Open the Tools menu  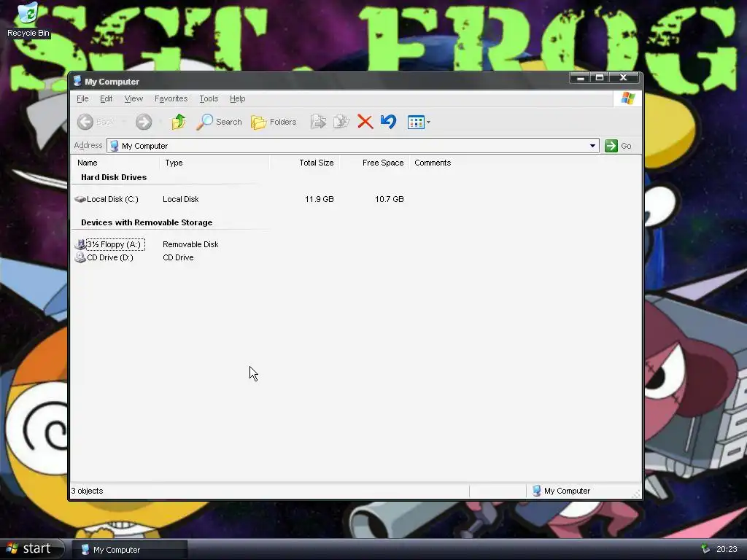(x=209, y=98)
